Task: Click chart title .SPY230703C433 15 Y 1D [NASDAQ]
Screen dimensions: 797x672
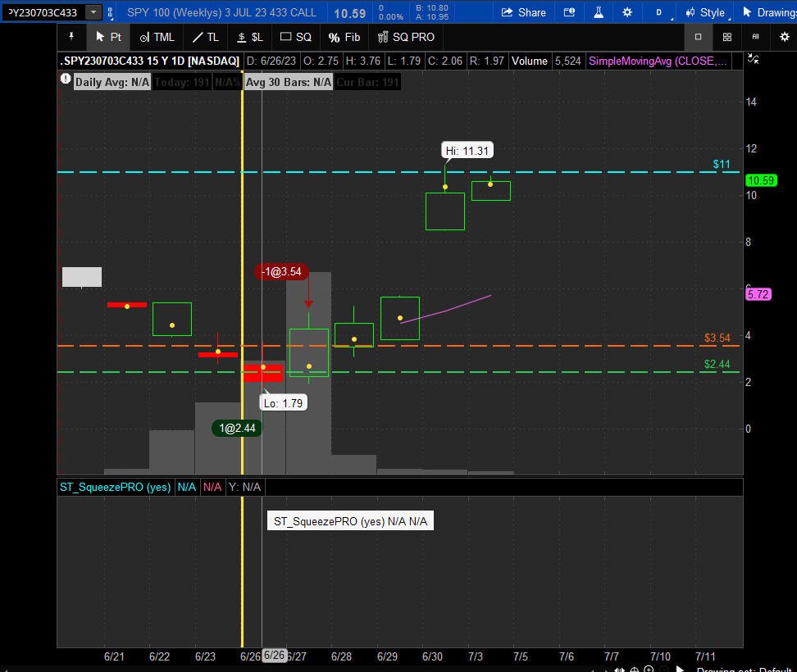Action: pos(150,61)
